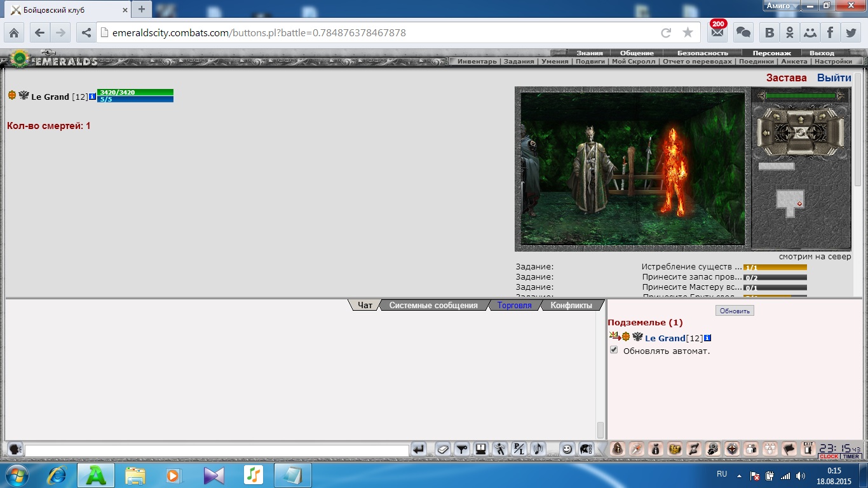Click the Выйти link

834,78
